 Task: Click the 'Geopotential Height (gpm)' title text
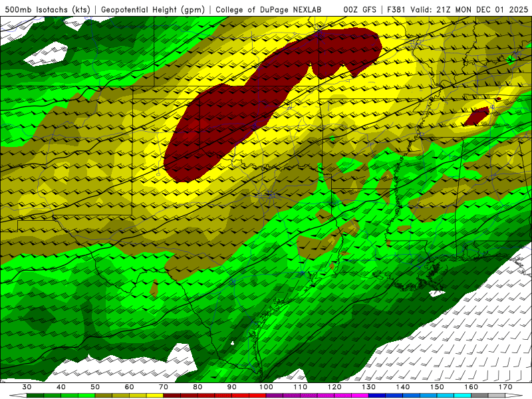pos(153,10)
